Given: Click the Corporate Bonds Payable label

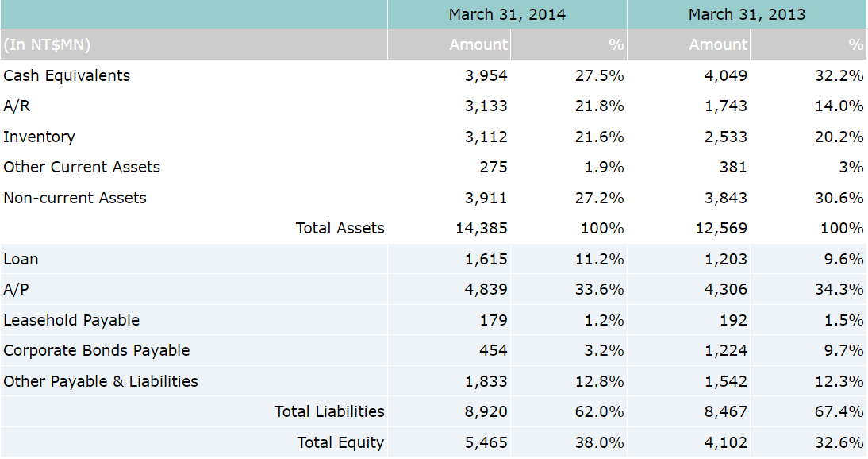Looking at the screenshot, I should (97, 350).
